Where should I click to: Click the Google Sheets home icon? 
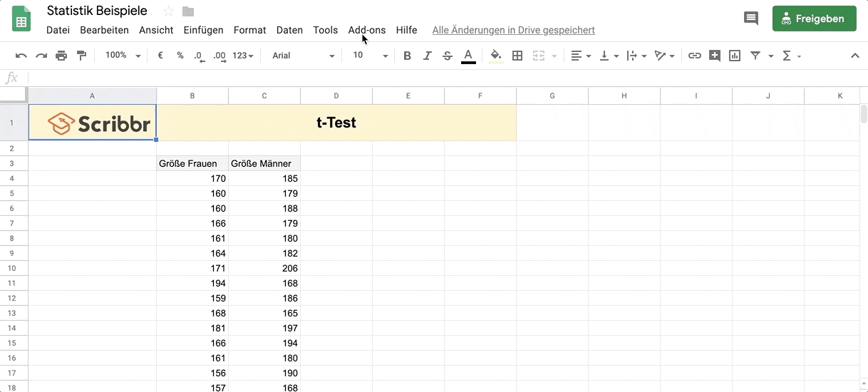tap(21, 19)
